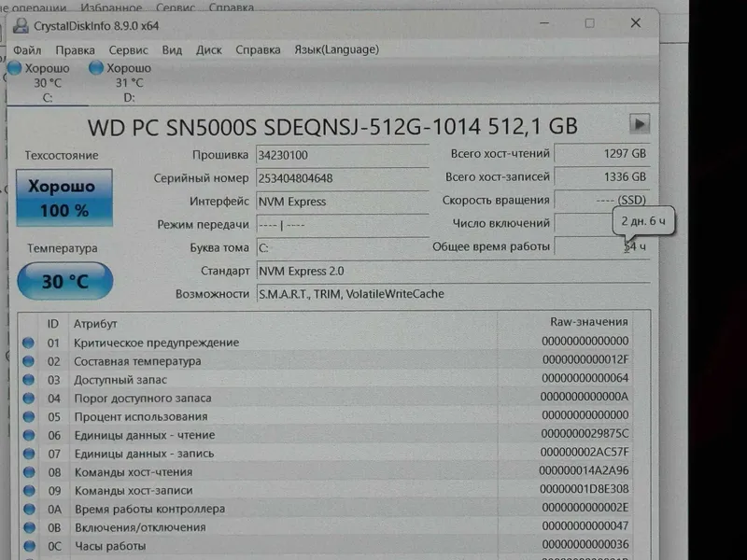The image size is (747, 560).
Task: Click the Режим передачи field
Action: (x=342, y=225)
